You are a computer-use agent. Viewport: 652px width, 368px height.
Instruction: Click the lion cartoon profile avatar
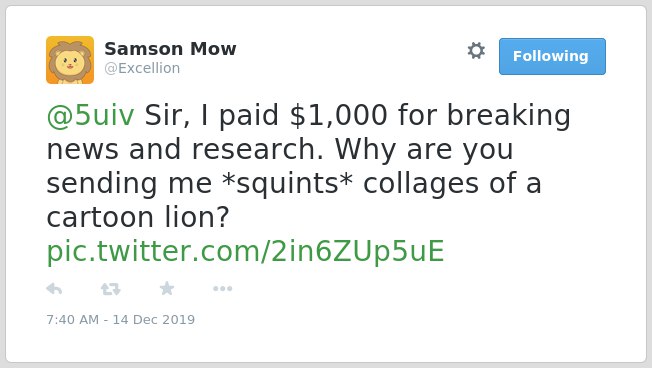pos(70,60)
